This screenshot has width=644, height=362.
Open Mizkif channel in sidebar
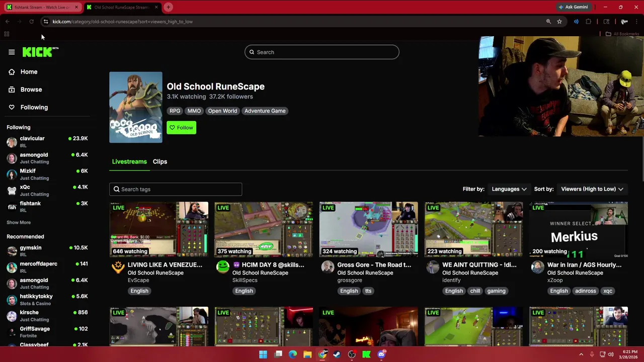click(x=47, y=174)
